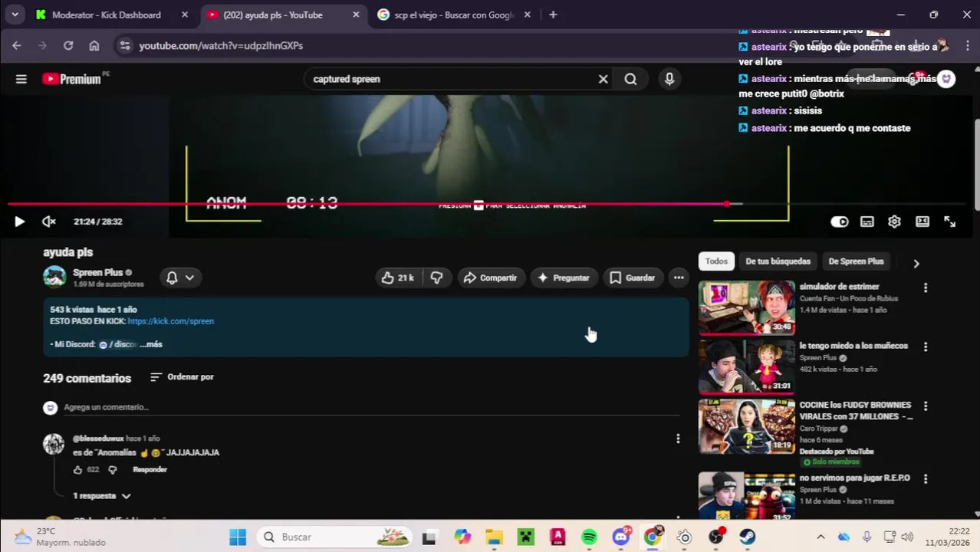Go back in browser history

point(16,46)
